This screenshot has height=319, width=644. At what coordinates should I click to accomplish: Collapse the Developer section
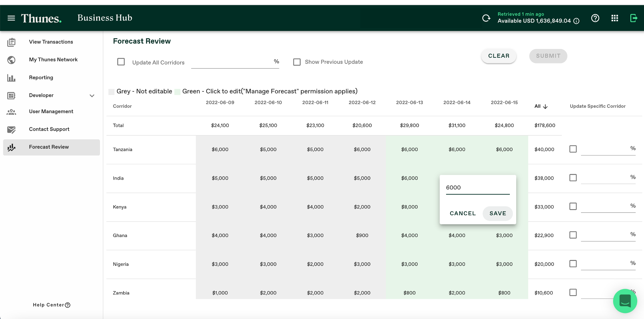(92, 96)
